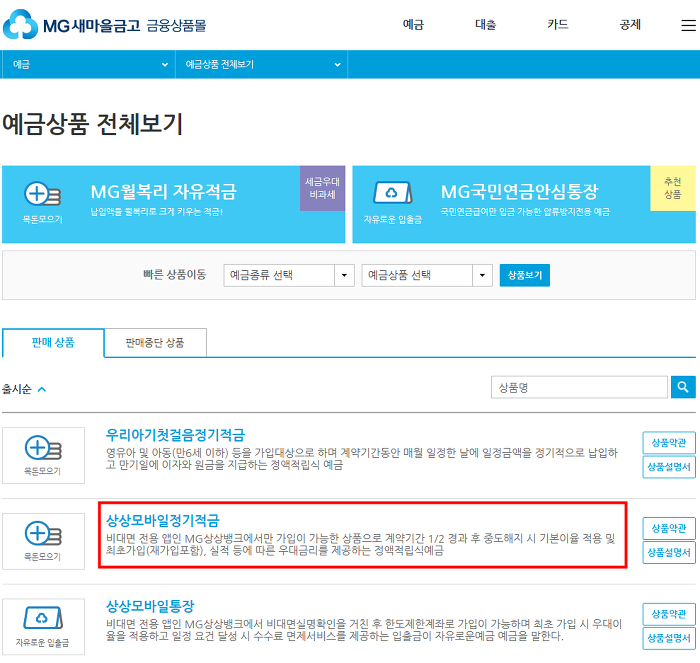Screen dimensions: 700x663
Task: Open the 상상모바일통장 product link
Action: 150,606
